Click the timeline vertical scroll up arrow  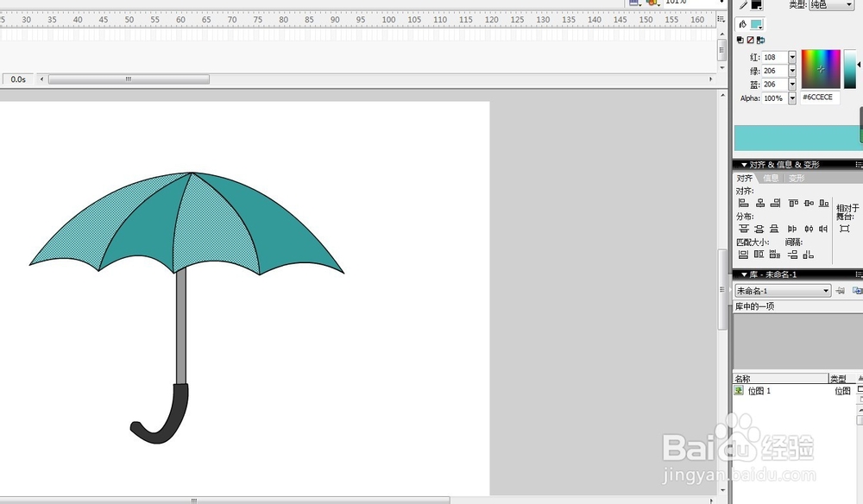point(722,35)
